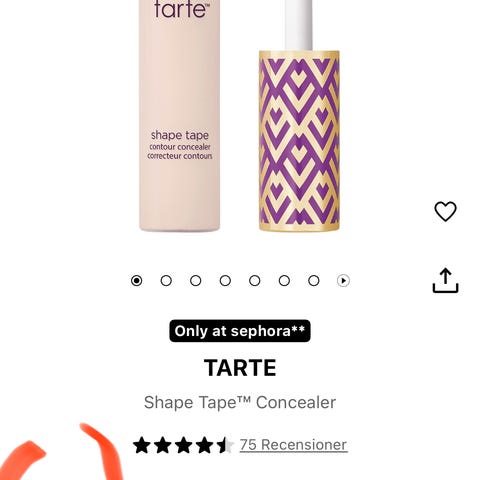Select the first carousel image dot
Viewport: 480px width, 480px height.
coord(136,281)
